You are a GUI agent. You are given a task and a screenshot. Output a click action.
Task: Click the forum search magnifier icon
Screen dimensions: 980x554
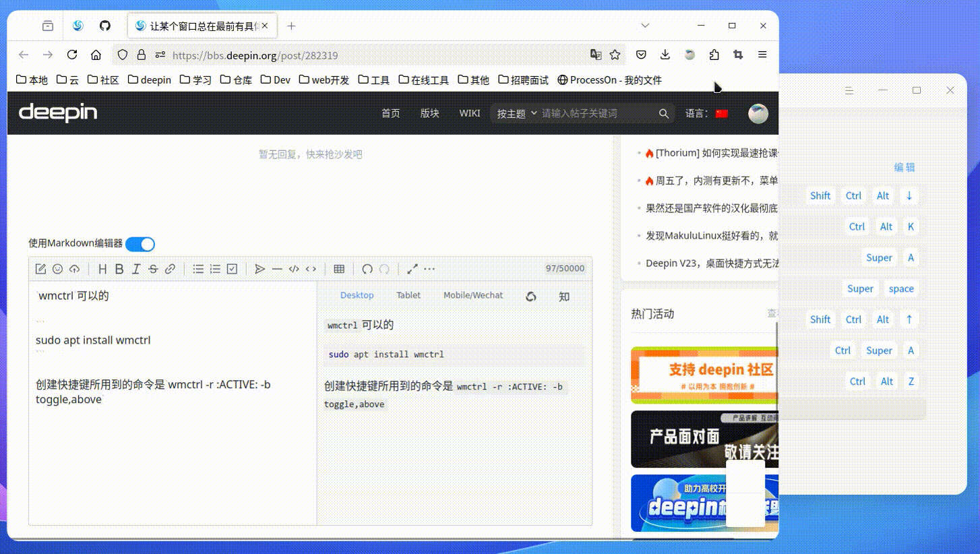pyautogui.click(x=664, y=114)
